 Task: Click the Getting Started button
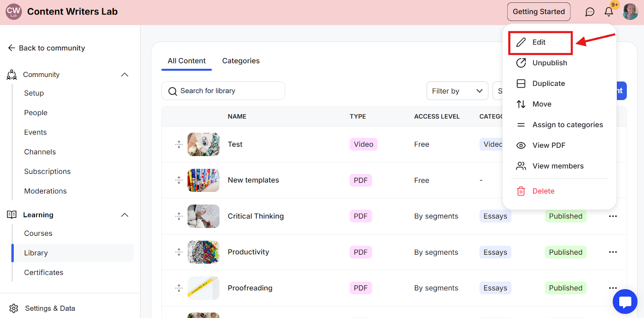(x=539, y=12)
